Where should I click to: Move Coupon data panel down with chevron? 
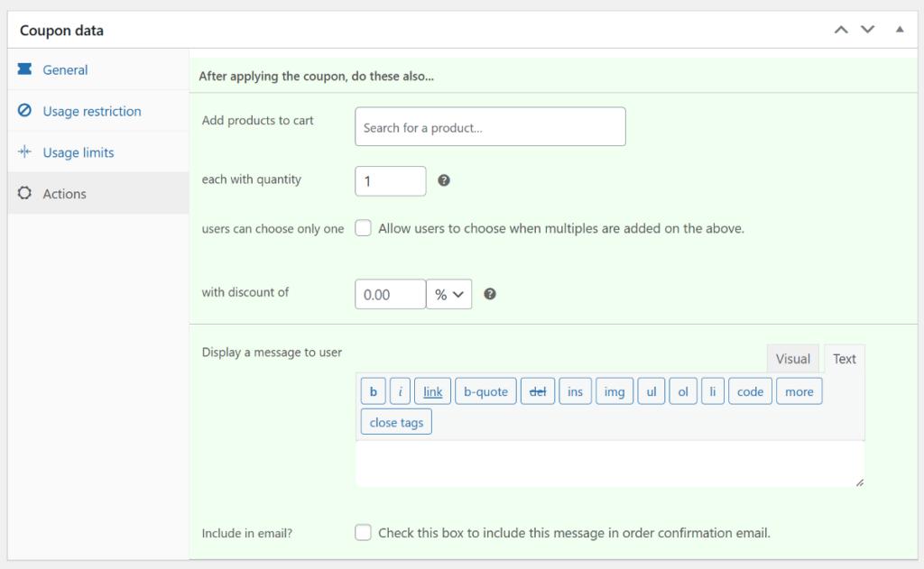[868, 29]
